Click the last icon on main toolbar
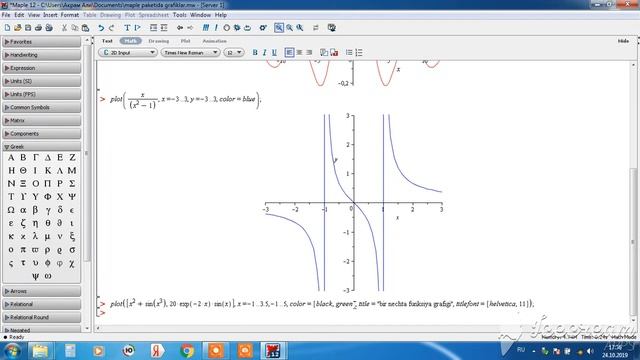This screenshot has width=640, height=360. [332, 28]
